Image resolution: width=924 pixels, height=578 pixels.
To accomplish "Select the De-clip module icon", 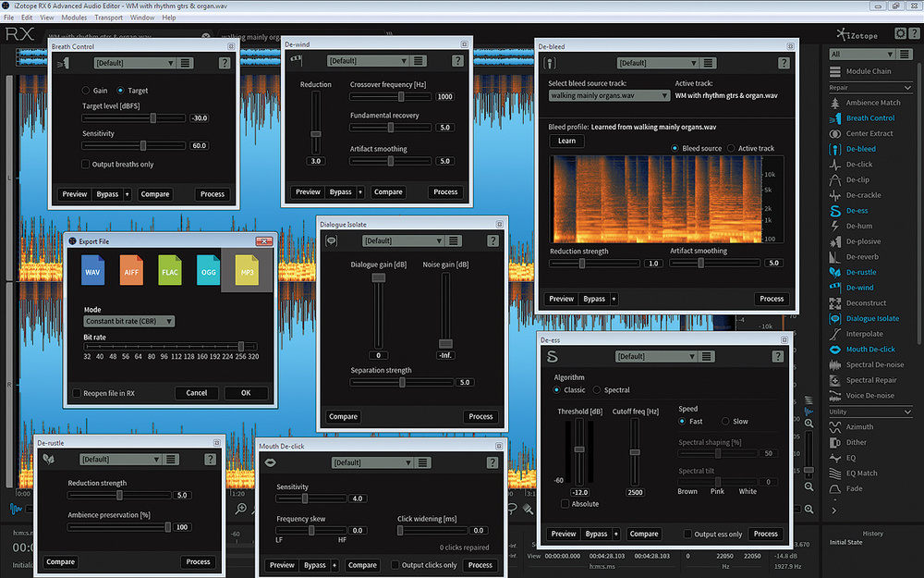I will (835, 179).
